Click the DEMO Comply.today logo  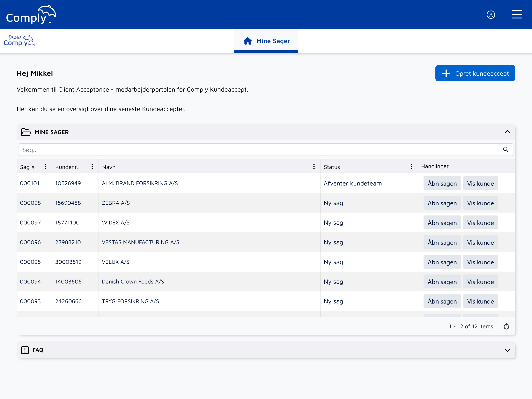[20, 41]
